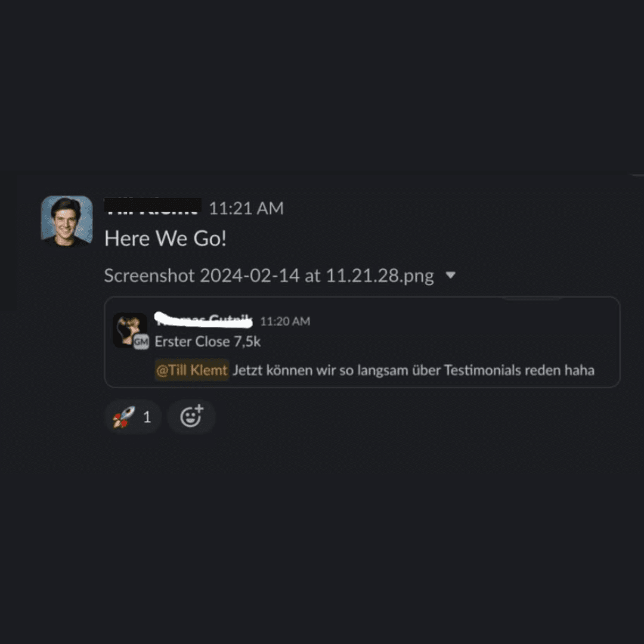Click the word Screenshot in the file name
The height and width of the screenshot is (644, 644).
[x=150, y=275]
